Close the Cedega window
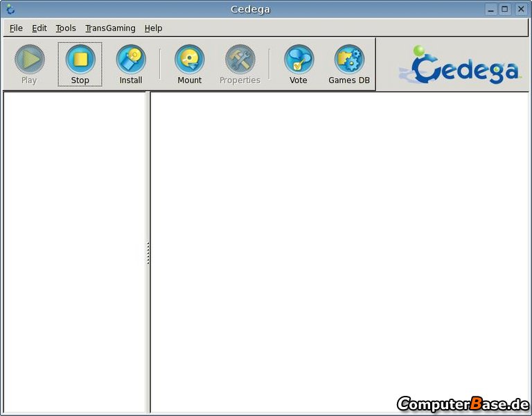The height and width of the screenshot is (416, 532). pos(520,9)
